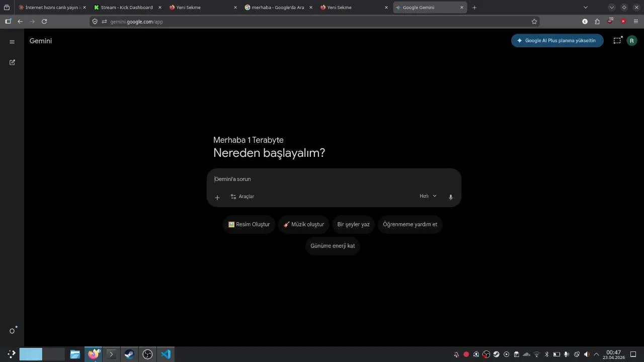Open the Hızlı model selector dropdown
Image resolution: width=644 pixels, height=362 pixels.
coord(428,196)
